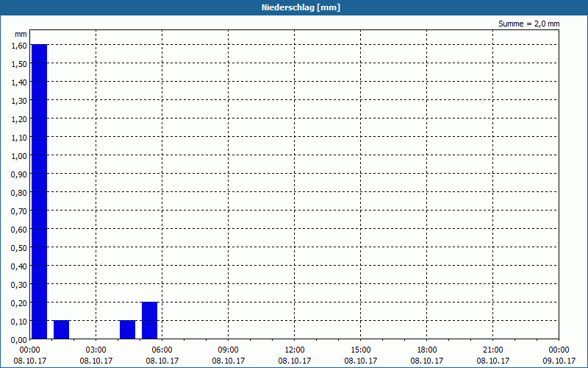Click the 1,10 y-axis value
Image resolution: width=588 pixels, height=368 pixels.
click(x=19, y=137)
